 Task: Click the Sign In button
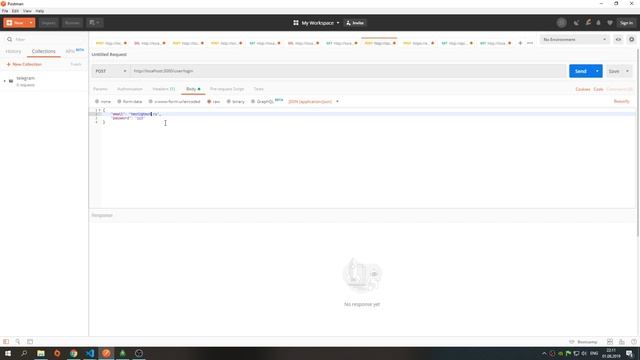coord(626,23)
